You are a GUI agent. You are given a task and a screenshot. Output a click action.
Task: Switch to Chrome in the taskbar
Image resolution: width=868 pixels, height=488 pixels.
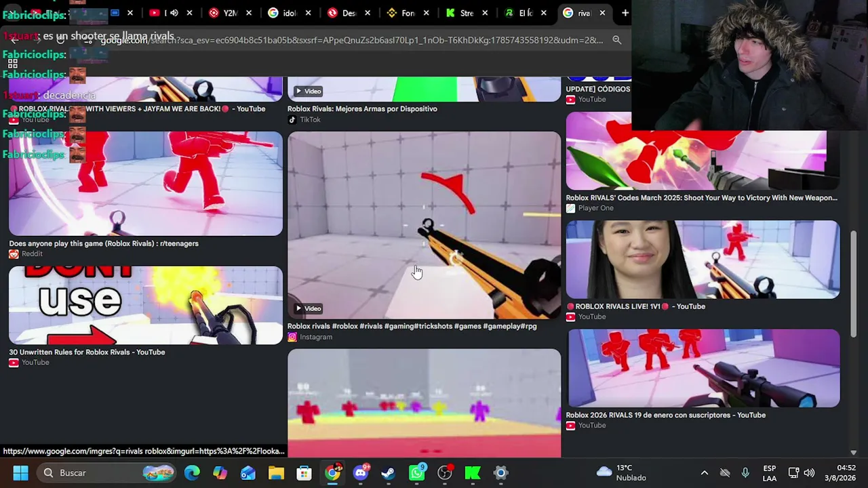tap(332, 472)
